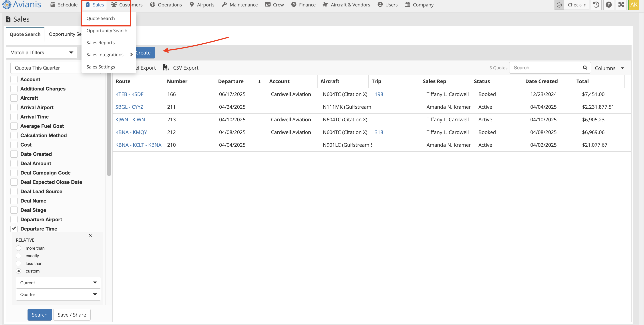Click the Create button
This screenshot has width=644, height=325.
(145, 52)
